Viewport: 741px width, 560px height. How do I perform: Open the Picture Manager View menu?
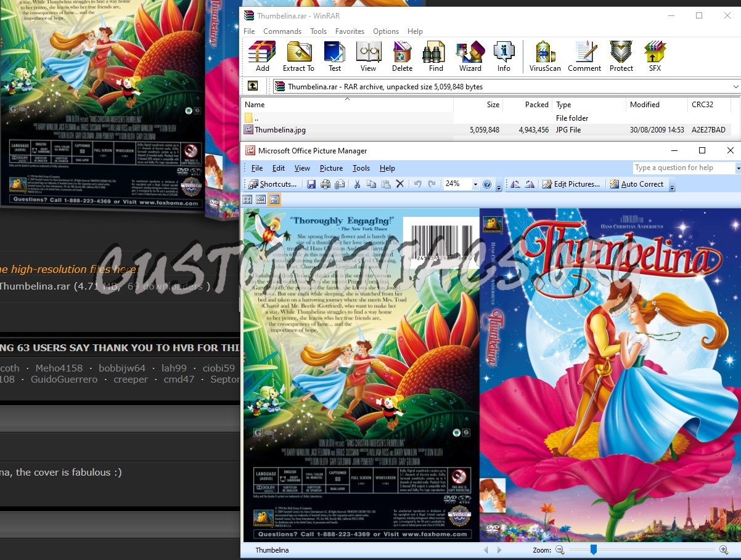click(302, 168)
